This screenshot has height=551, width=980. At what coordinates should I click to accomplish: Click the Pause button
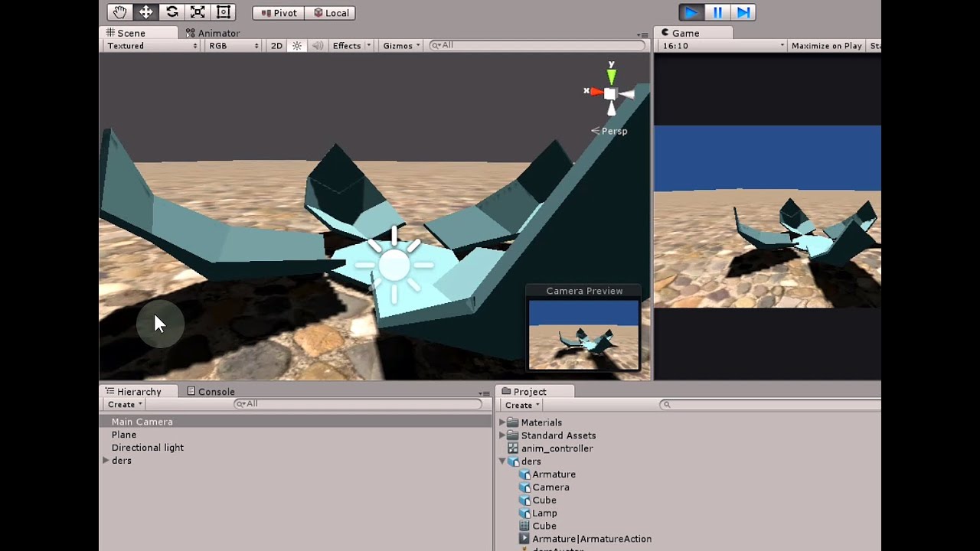(717, 12)
